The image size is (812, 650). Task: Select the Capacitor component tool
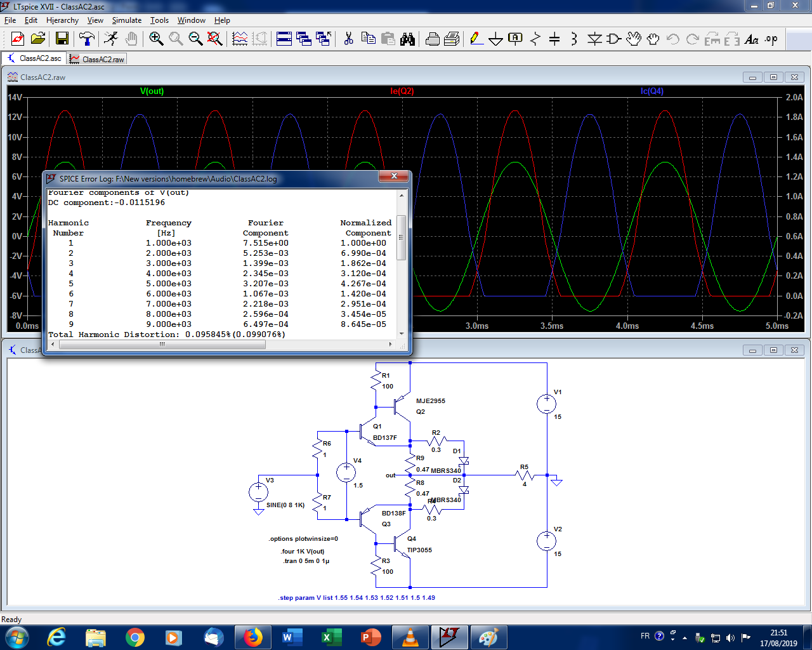554,39
